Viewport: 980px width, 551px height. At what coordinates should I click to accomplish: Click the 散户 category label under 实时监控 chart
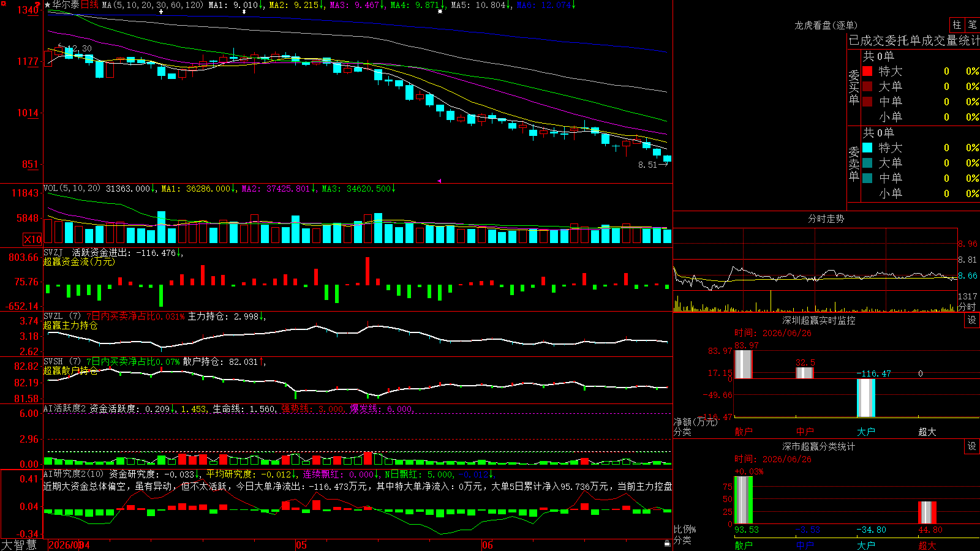[743, 432]
